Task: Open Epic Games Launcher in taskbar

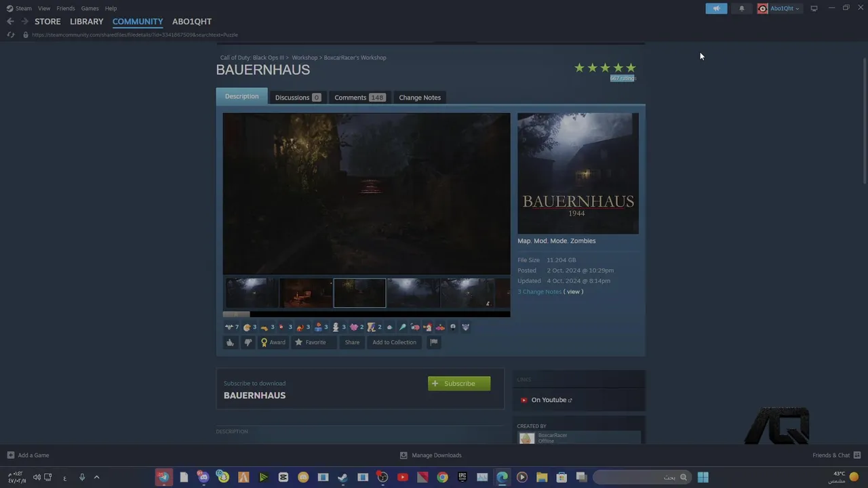Action: tap(462, 477)
